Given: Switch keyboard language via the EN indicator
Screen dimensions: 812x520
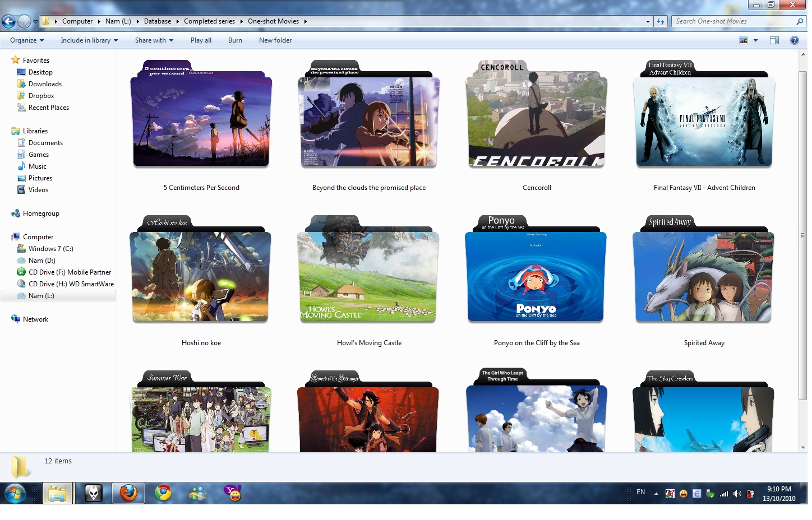Looking at the screenshot, I should [641, 492].
